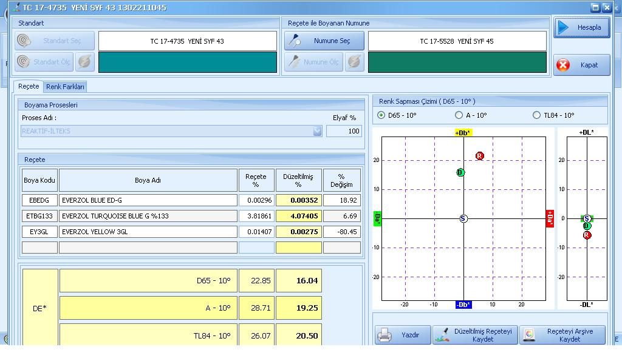Image resolution: width=622 pixels, height=364 pixels.
Task: Click Reçeteyi Arşive Kaydet button
Action: coord(562,335)
